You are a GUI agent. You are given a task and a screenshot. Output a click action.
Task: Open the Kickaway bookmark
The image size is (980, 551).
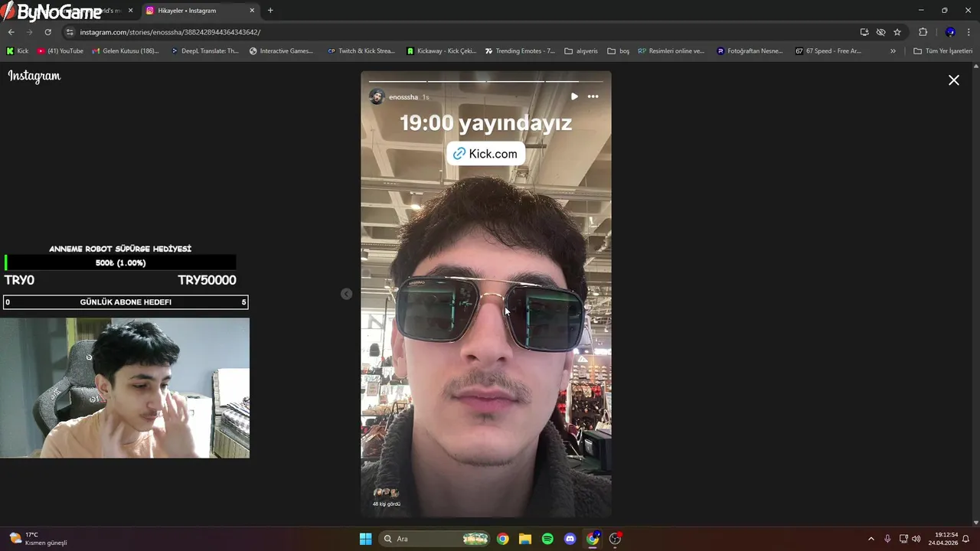click(x=441, y=51)
